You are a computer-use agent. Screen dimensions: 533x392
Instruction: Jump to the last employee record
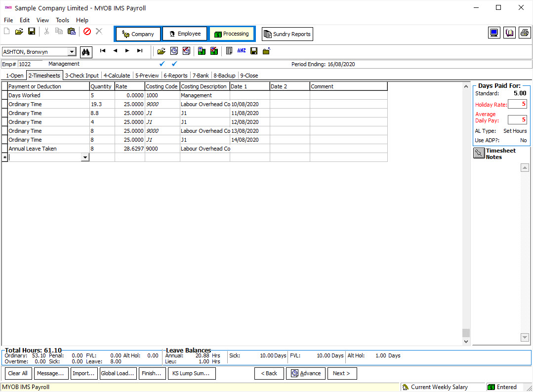(x=140, y=51)
